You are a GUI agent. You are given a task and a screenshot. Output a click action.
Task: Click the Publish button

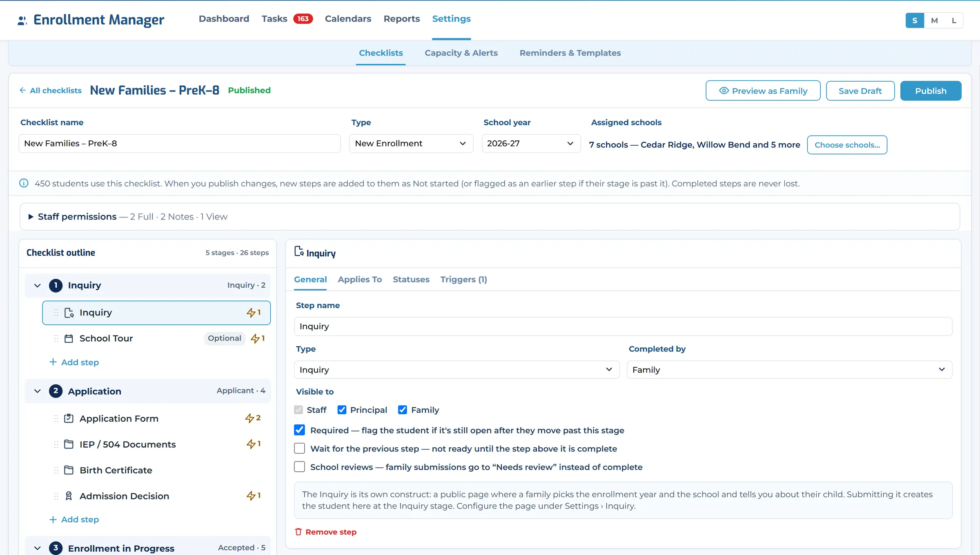[931, 91]
